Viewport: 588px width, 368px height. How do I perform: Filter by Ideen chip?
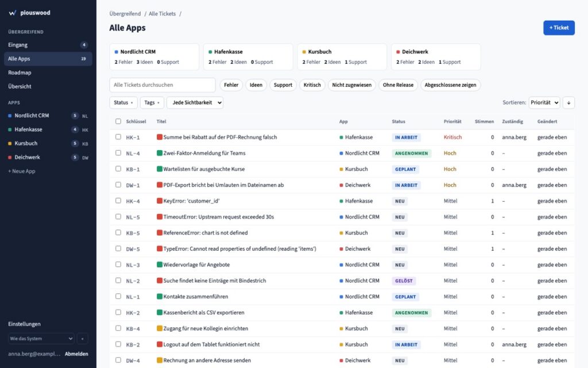tap(256, 85)
